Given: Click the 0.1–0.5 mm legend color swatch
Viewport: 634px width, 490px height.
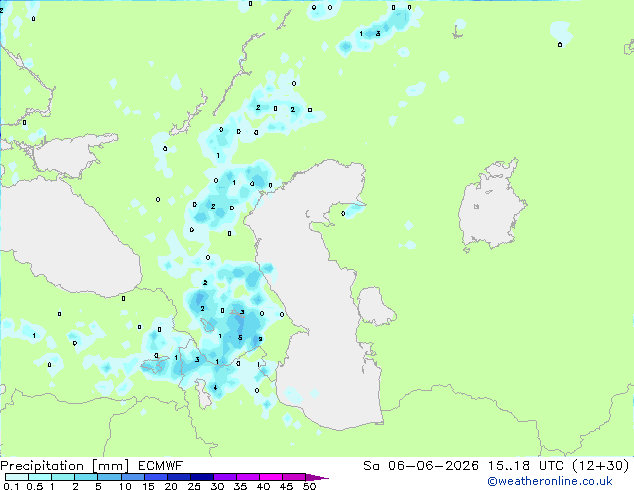Looking at the screenshot, I should (x=17, y=477).
